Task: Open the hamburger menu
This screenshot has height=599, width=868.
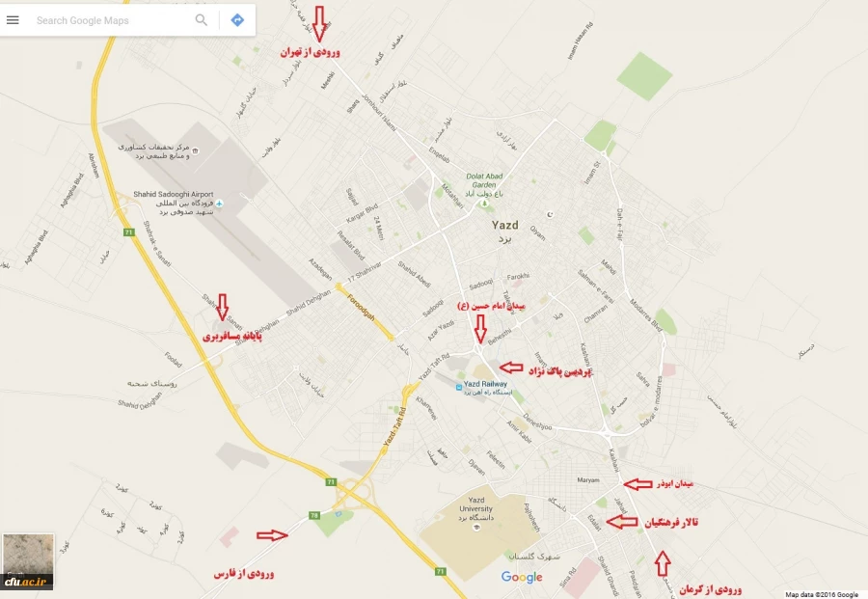Action: coord(13,20)
